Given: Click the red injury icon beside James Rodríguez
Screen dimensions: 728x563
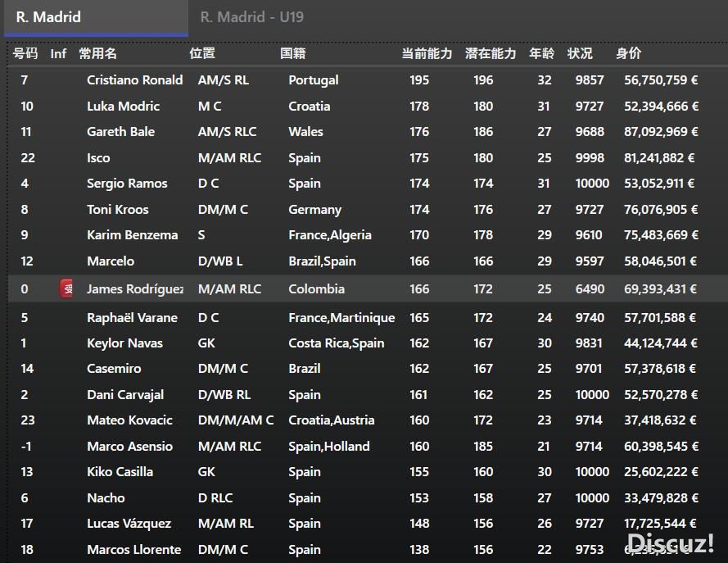Looking at the screenshot, I should pyautogui.click(x=66, y=289).
